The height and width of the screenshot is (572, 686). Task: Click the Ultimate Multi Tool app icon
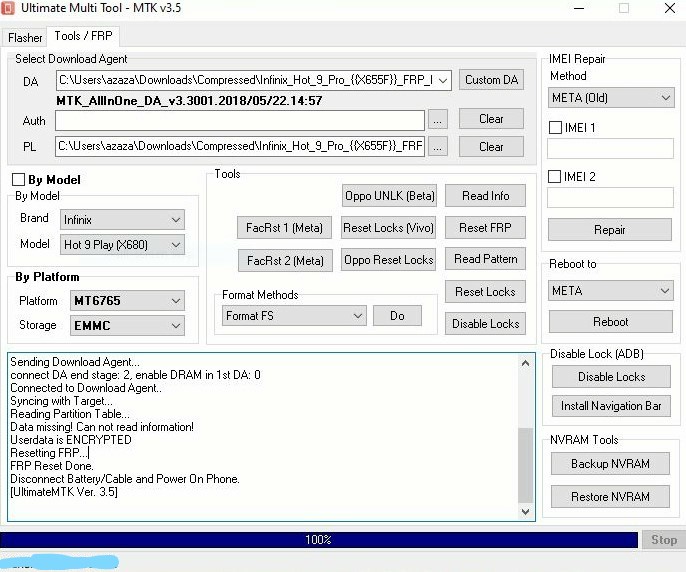(8, 8)
